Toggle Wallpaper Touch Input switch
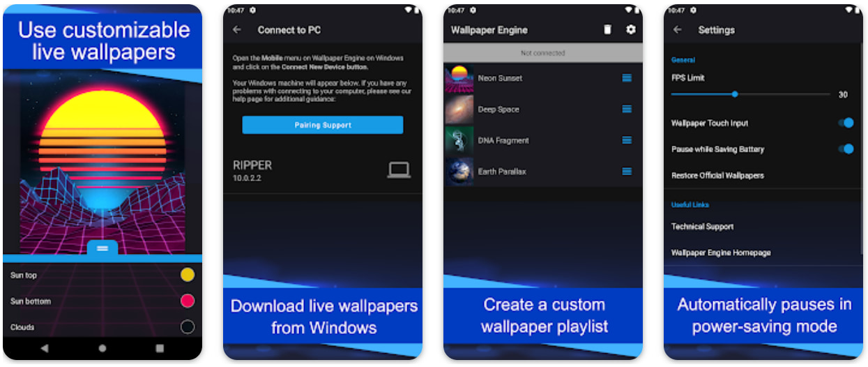868x367 pixels. pyautogui.click(x=846, y=123)
